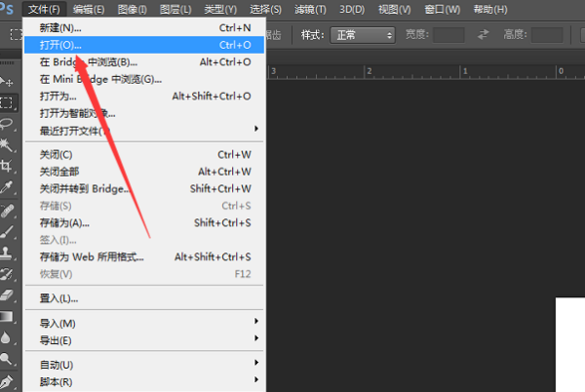The height and width of the screenshot is (392, 585).
Task: Open the 3D(D) menu
Action: [352, 9]
